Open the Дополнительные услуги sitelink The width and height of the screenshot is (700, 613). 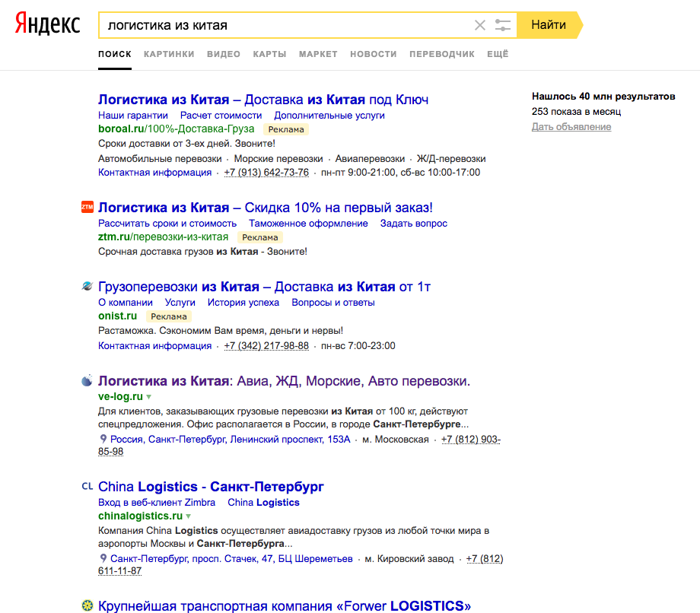tap(329, 115)
